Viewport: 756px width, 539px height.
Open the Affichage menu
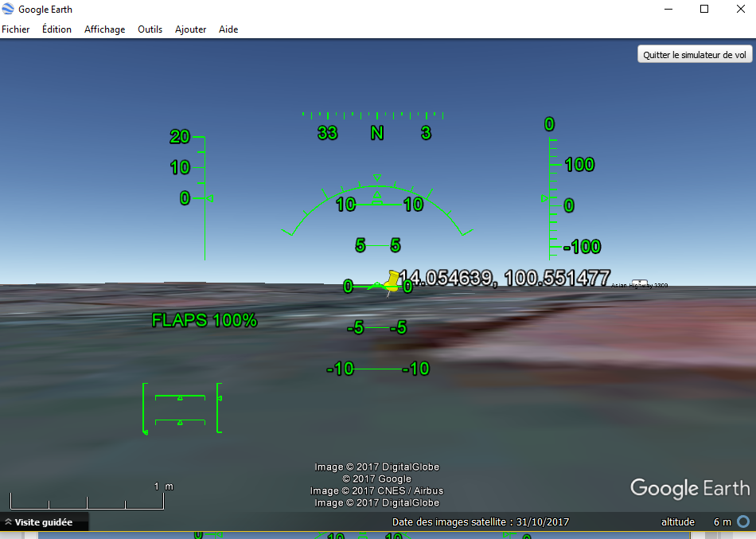coord(104,29)
